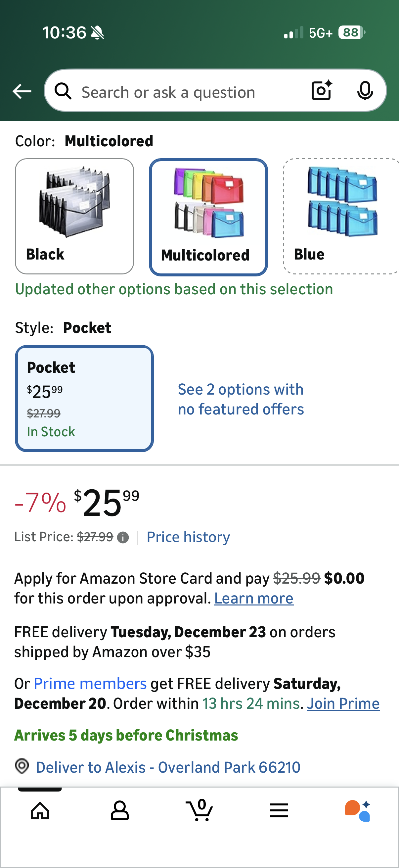Viewport: 399px width, 868px height.
Task: Tap the back arrow icon
Action: 22,91
